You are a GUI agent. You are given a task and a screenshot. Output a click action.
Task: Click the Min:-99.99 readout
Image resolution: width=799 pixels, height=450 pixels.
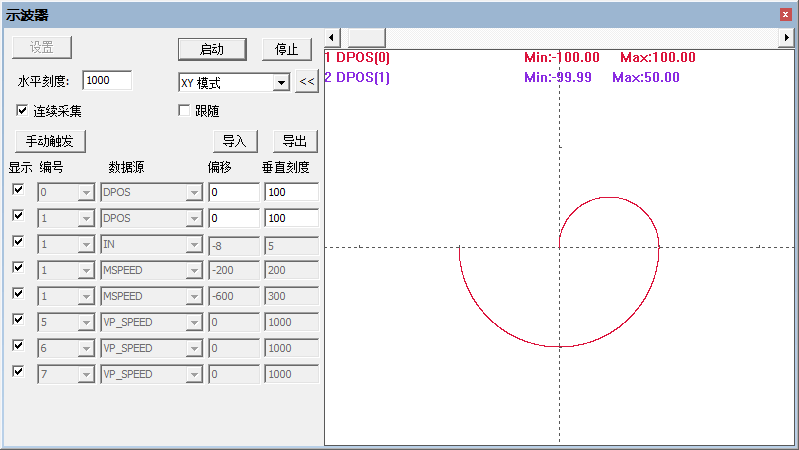[x=558, y=77]
